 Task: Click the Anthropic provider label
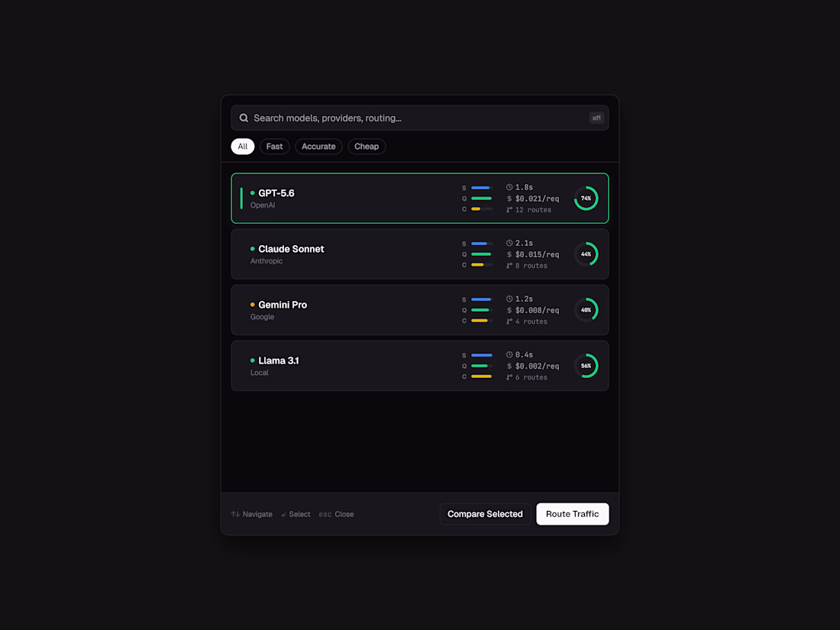[x=267, y=261]
